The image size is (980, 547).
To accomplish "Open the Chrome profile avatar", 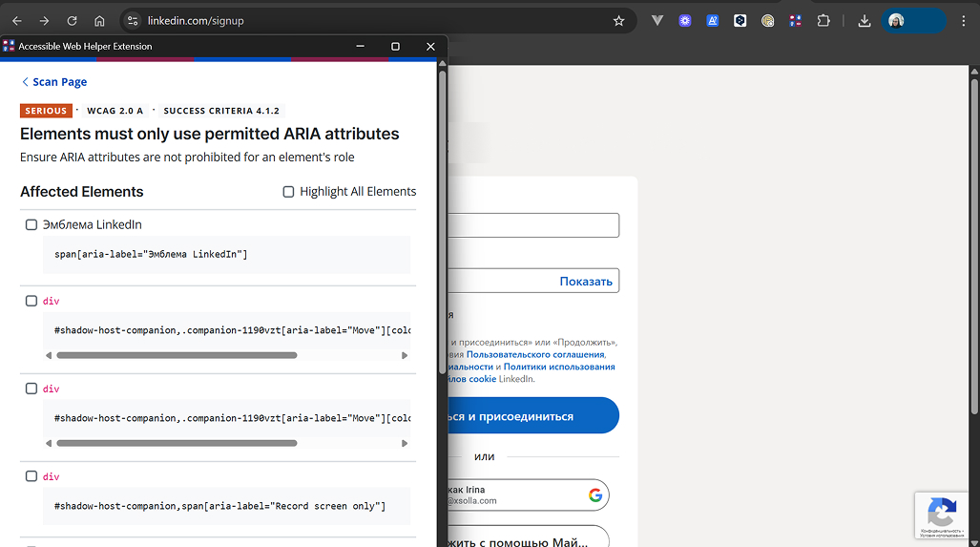I will click(x=896, y=20).
